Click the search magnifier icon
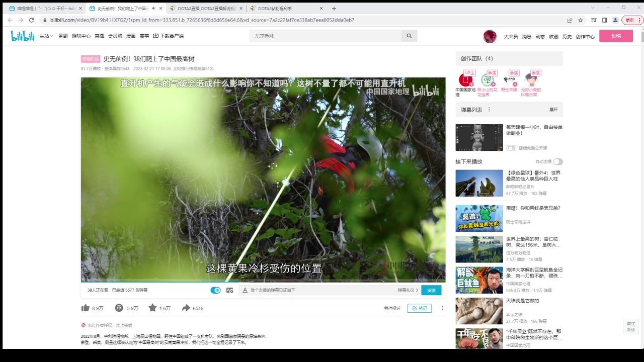Image resolution: width=644 pixels, height=362 pixels. 409,36
